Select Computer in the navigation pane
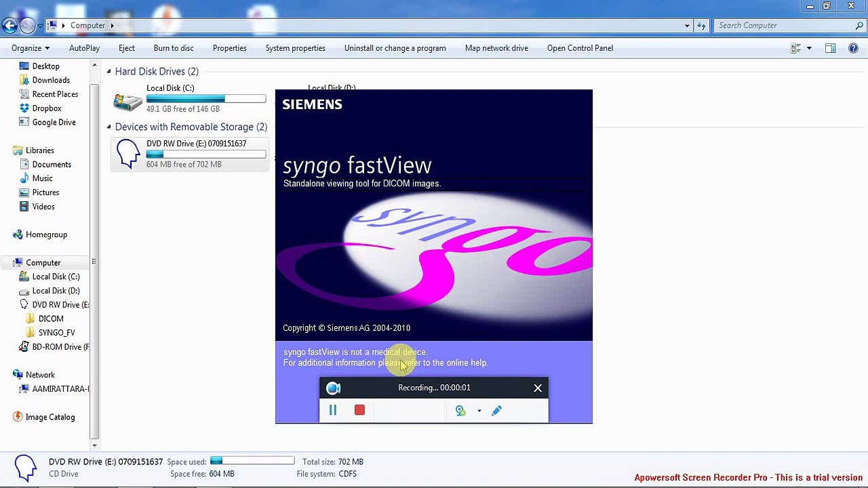Viewport: 868px width, 488px height. [x=43, y=263]
